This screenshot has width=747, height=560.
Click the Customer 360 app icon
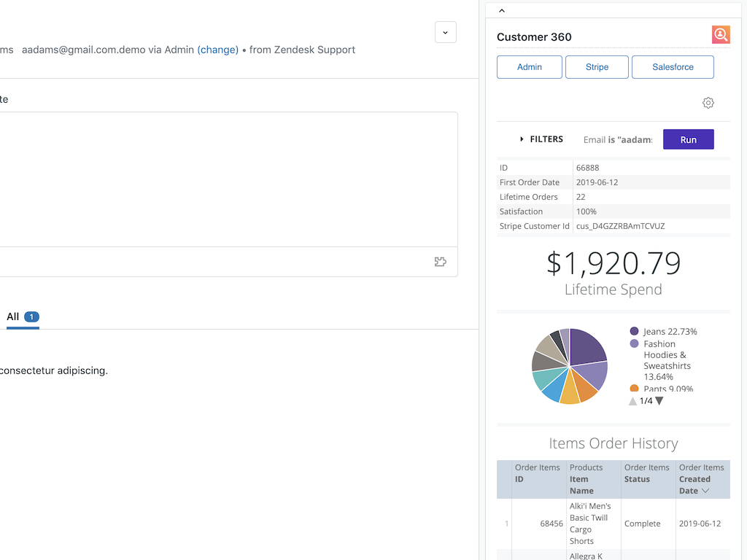(721, 34)
